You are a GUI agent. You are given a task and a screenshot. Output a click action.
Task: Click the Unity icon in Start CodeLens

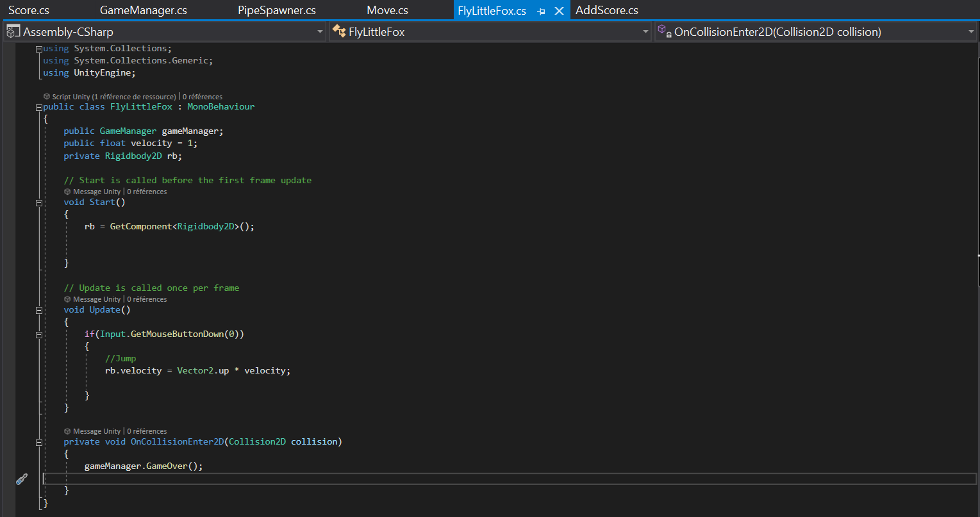tap(67, 192)
